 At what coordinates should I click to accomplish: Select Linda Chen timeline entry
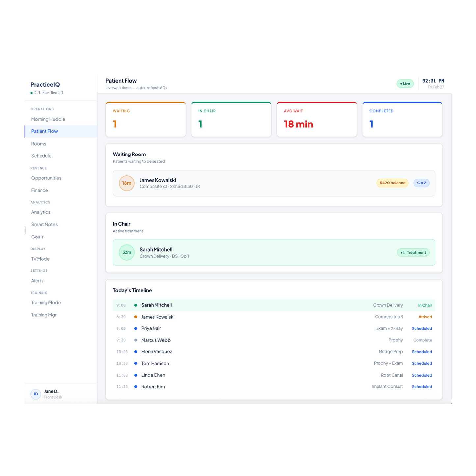[274, 375]
